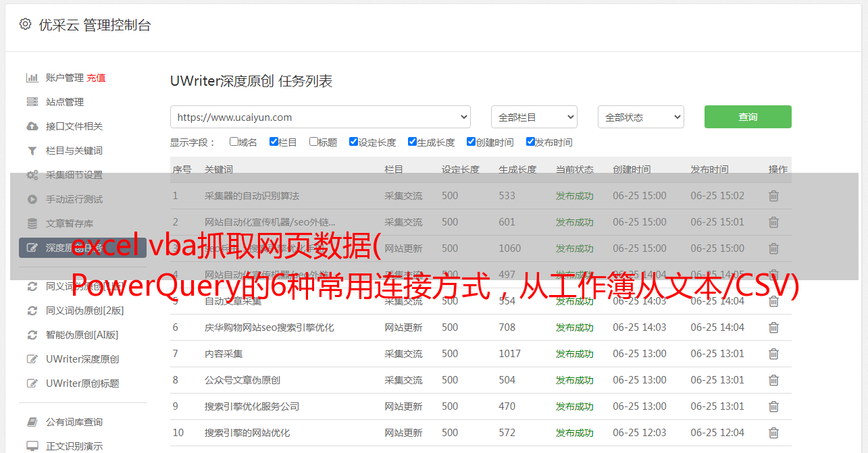Viewport: 868px width, 453px height.
Task: Click the keyword 公众号文章伪原创
Action: (x=242, y=380)
